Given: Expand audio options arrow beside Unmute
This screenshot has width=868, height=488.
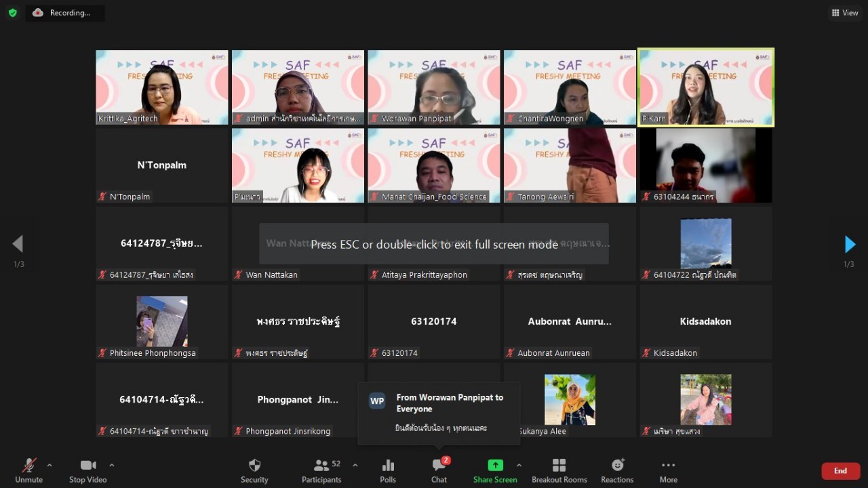Looking at the screenshot, I should [50, 465].
